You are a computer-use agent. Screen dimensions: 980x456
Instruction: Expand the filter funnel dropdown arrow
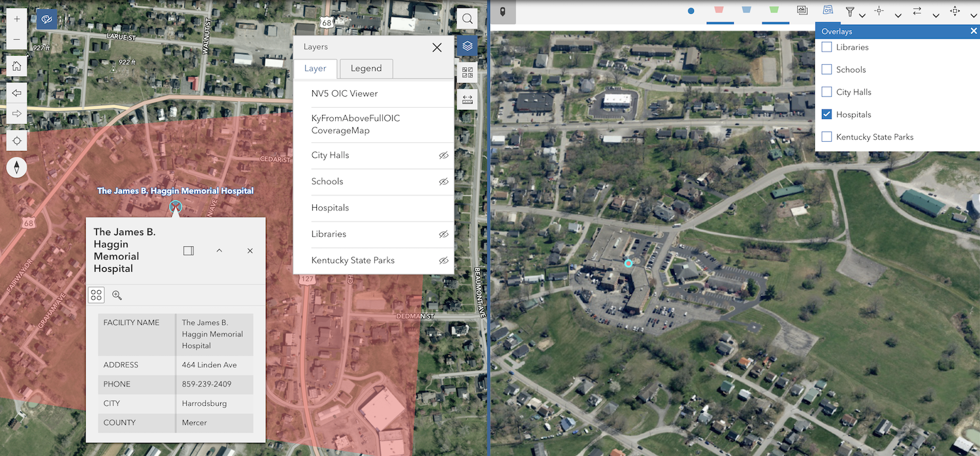point(862,15)
